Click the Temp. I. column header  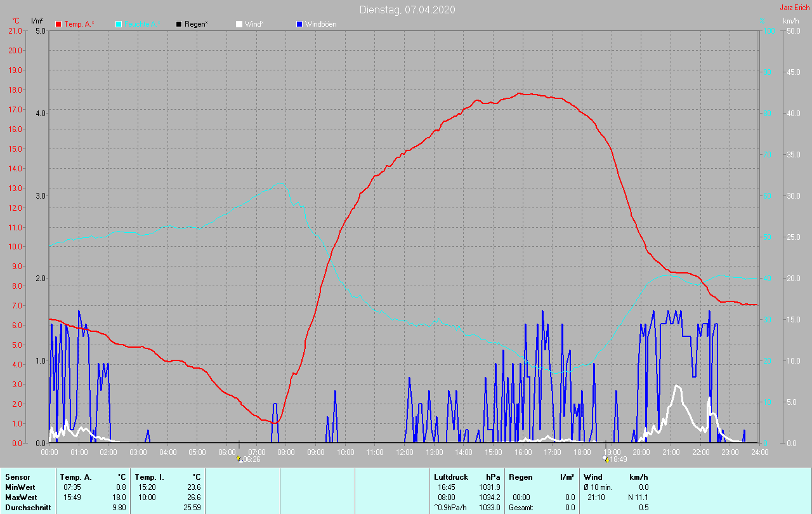tap(149, 477)
